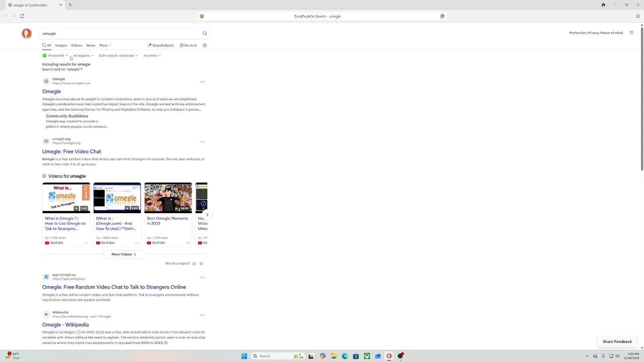Open the Omegle result title link
644x362 pixels.
click(51, 92)
